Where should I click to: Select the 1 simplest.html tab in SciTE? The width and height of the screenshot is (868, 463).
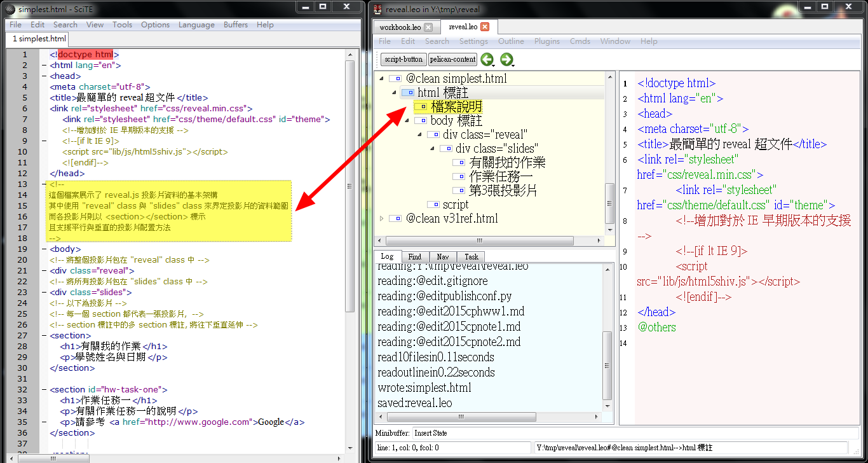39,39
